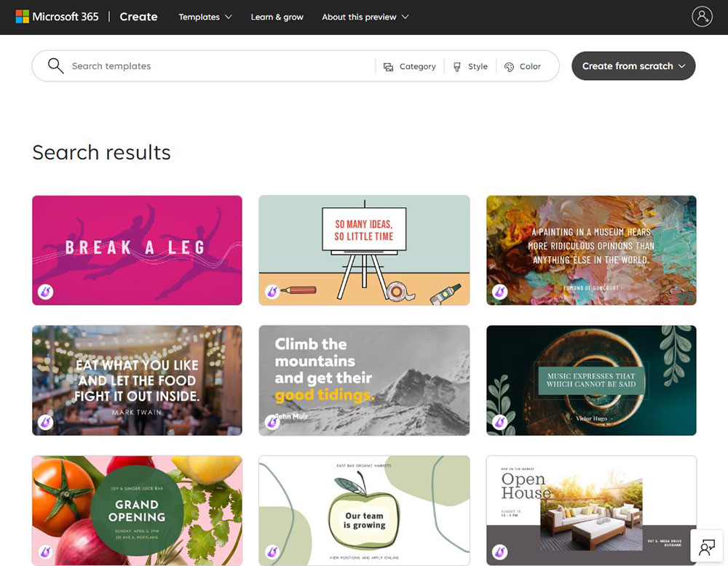Screen dimensions: 728x566
Task: Click the Style paintbrush icon
Action: (x=457, y=67)
